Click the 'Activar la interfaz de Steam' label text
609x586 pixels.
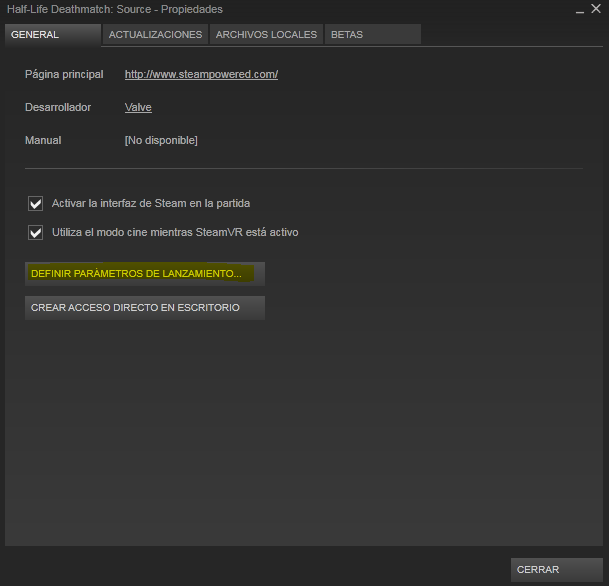click(151, 203)
